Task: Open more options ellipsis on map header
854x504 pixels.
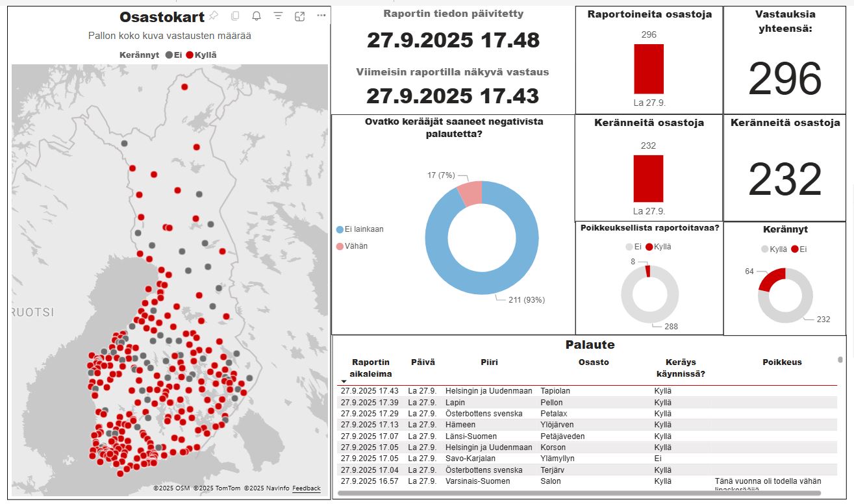Action: [x=321, y=16]
